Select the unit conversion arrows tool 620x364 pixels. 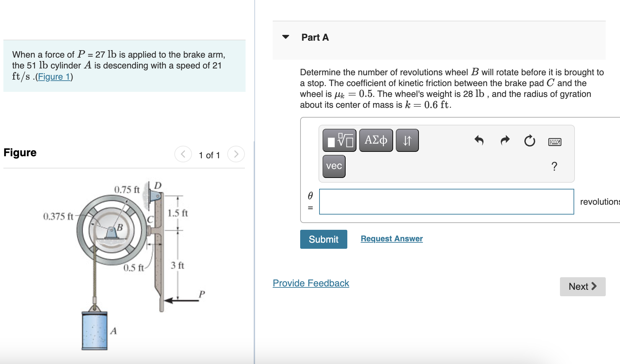point(407,140)
